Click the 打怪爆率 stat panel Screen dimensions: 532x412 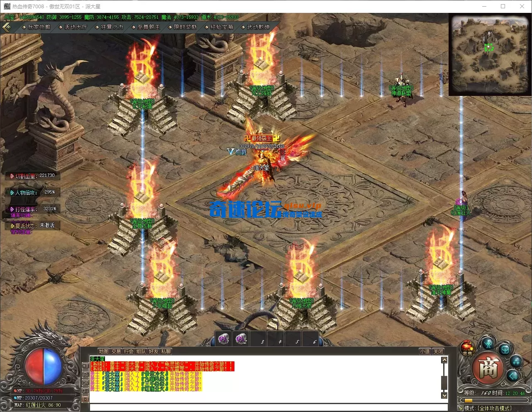tap(32, 209)
